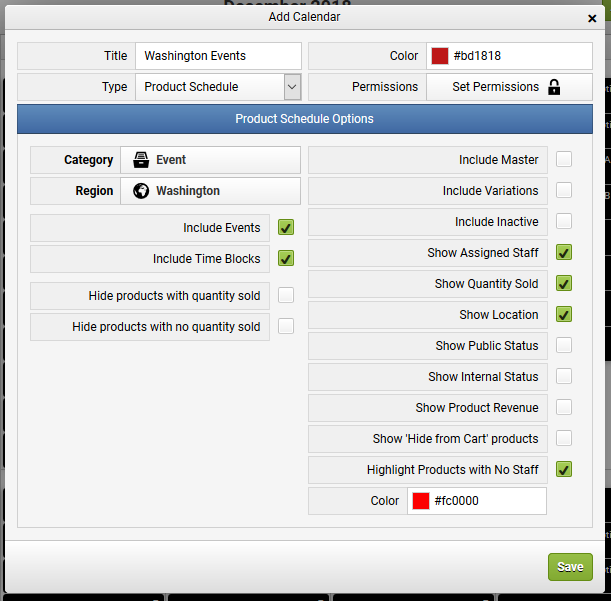611x601 pixels.
Task: Click the Category label
Action: [x=88, y=160]
